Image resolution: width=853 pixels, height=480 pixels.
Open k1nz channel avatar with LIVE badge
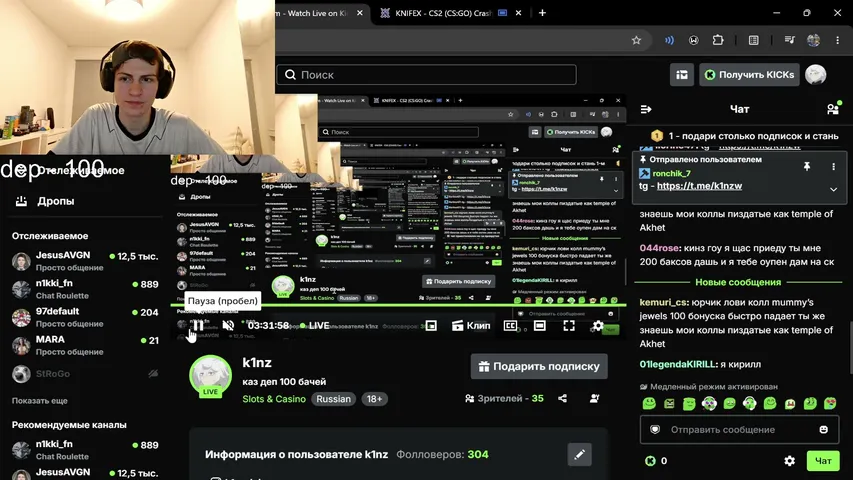(x=211, y=377)
